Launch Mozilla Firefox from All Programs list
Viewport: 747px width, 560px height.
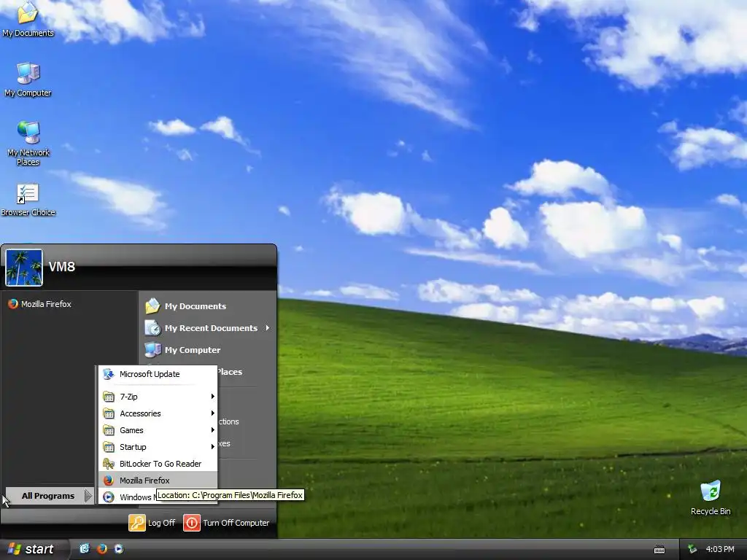158,480
